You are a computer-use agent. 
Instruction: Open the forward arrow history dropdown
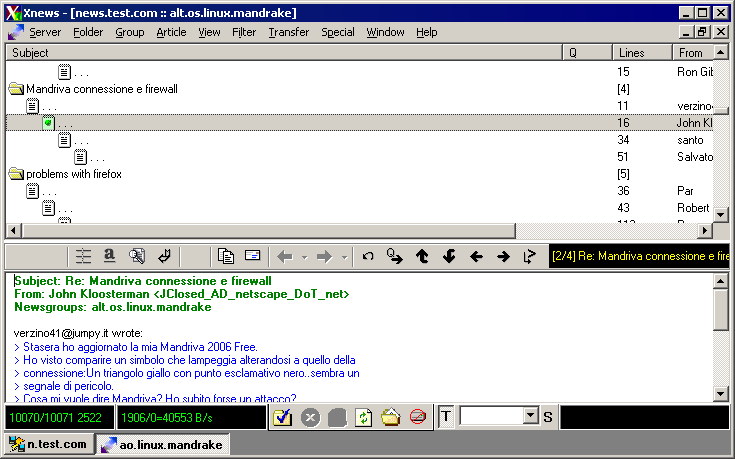tap(345, 257)
